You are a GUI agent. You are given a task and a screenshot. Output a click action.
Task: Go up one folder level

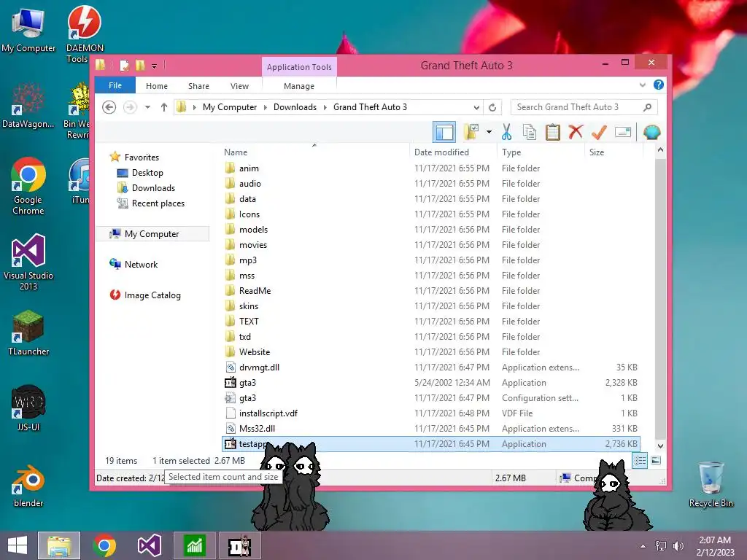pyautogui.click(x=164, y=107)
